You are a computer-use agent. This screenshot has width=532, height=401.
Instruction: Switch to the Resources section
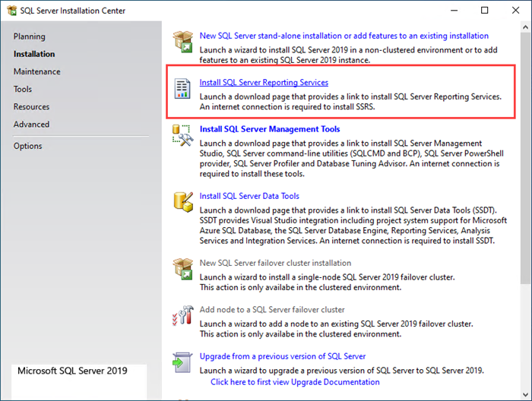coord(32,107)
